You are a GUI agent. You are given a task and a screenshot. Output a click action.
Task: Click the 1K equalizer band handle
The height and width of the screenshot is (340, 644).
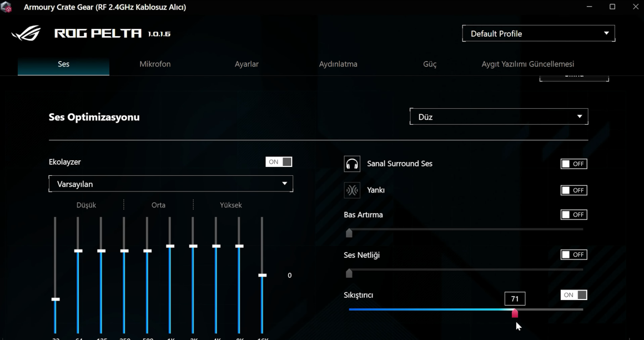170,246
